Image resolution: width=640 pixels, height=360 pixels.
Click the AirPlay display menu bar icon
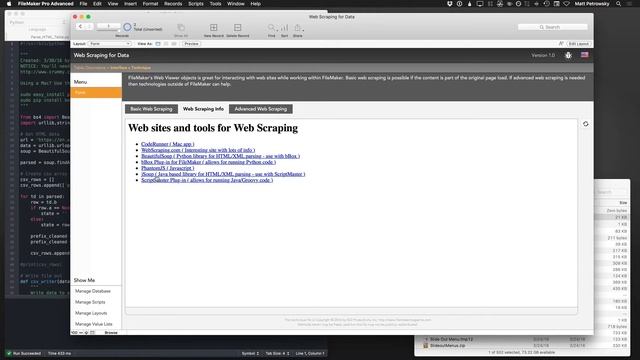(x=480, y=4)
